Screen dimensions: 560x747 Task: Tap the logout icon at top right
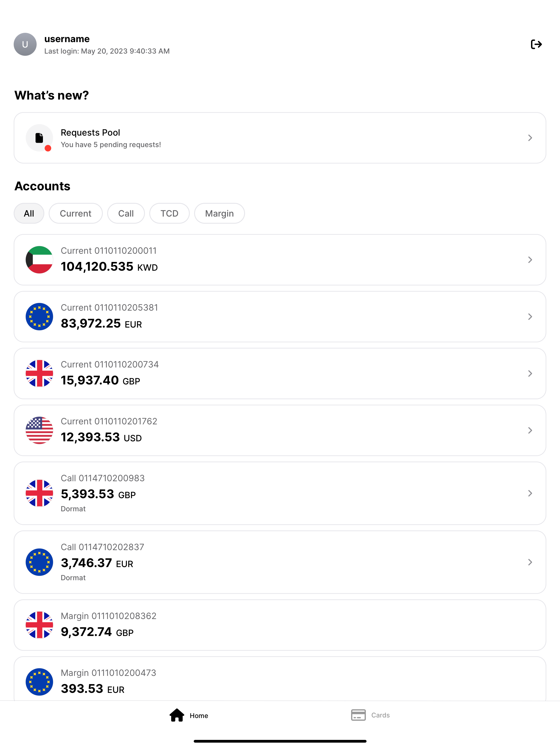coord(536,44)
